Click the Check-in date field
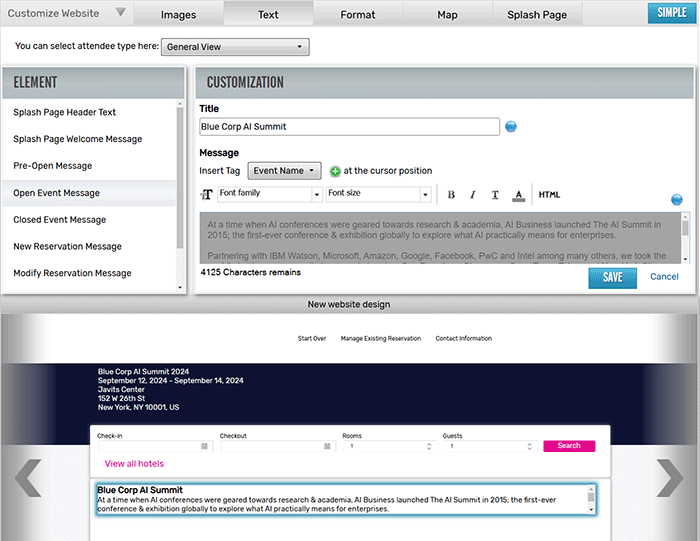Screen dimensions: 700x541 pyautogui.click(x=155, y=446)
